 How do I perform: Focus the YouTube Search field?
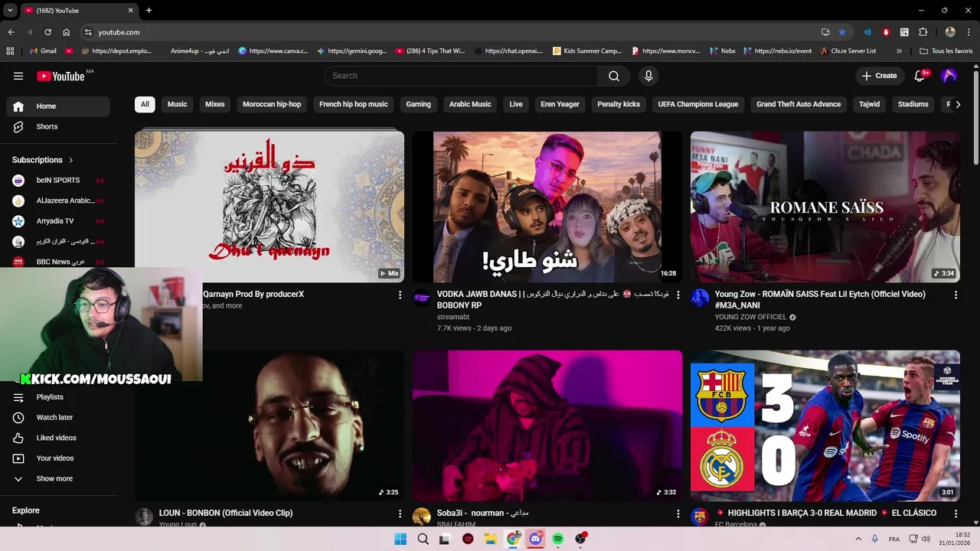[x=461, y=76]
